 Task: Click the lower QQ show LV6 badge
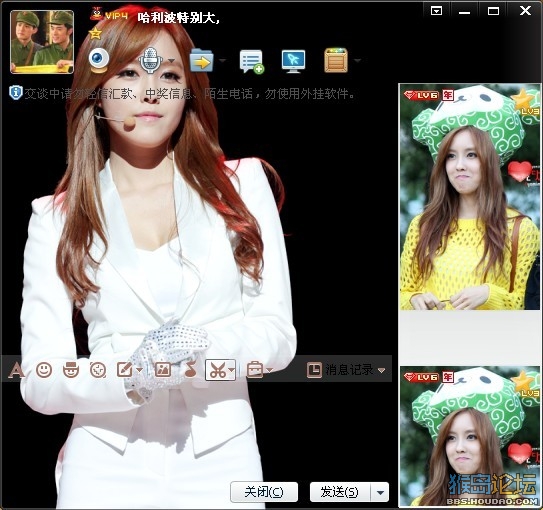pos(421,377)
